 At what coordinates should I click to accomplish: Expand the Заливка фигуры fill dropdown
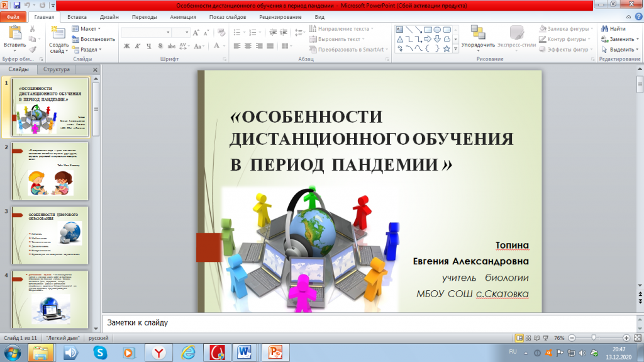coord(566,28)
